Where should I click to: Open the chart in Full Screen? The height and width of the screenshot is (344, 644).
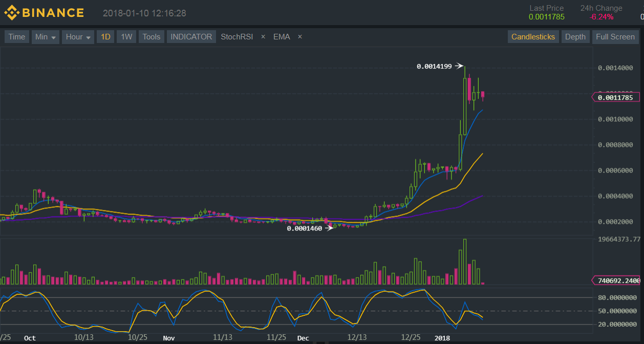click(615, 37)
